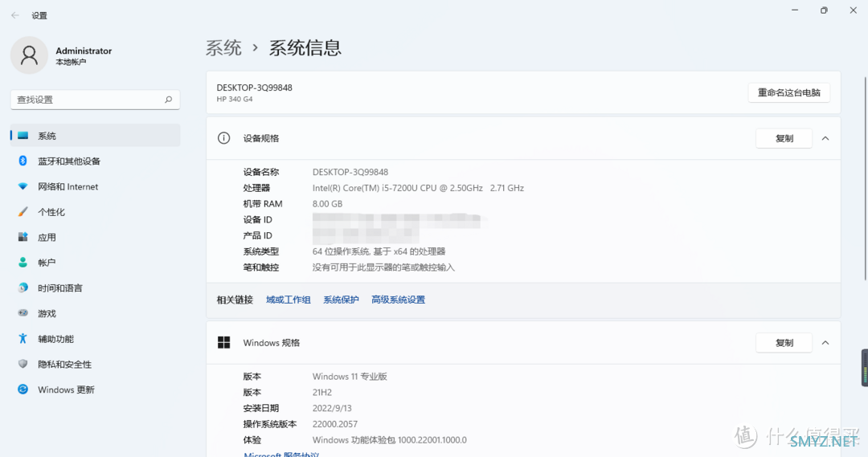The image size is (868, 457).
Task: Click the 辅助功能 accessibility icon
Action: coord(23,339)
